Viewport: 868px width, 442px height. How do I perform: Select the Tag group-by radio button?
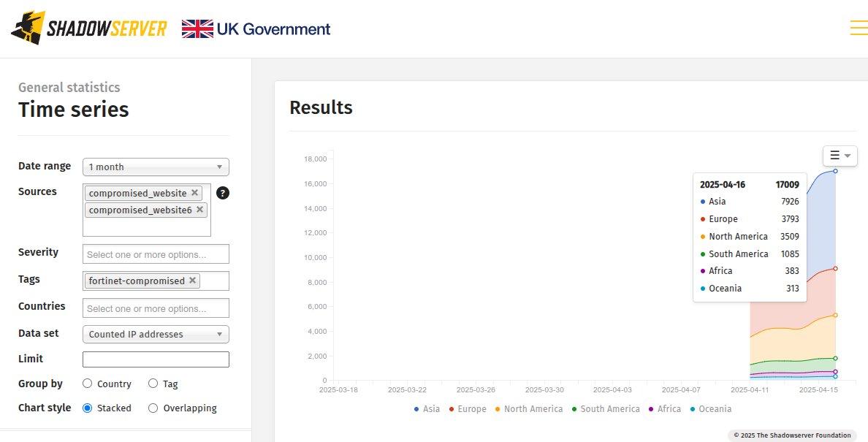[x=153, y=384]
